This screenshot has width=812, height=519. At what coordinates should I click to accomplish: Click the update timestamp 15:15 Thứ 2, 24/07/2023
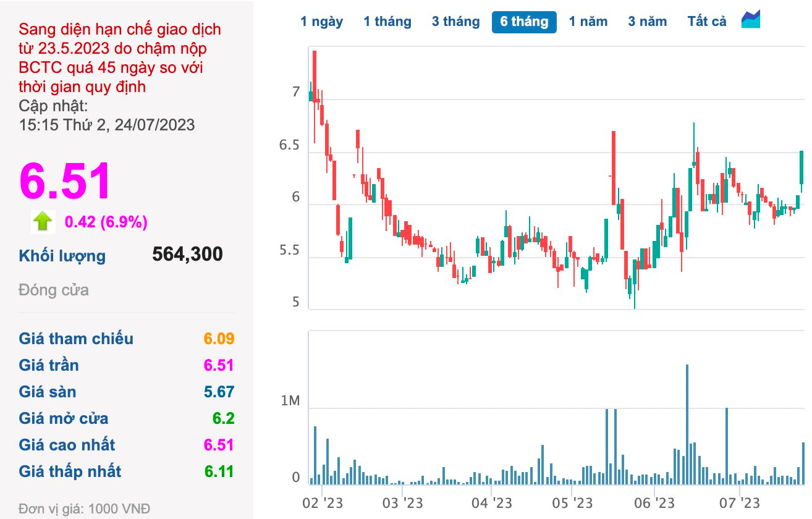point(107,125)
